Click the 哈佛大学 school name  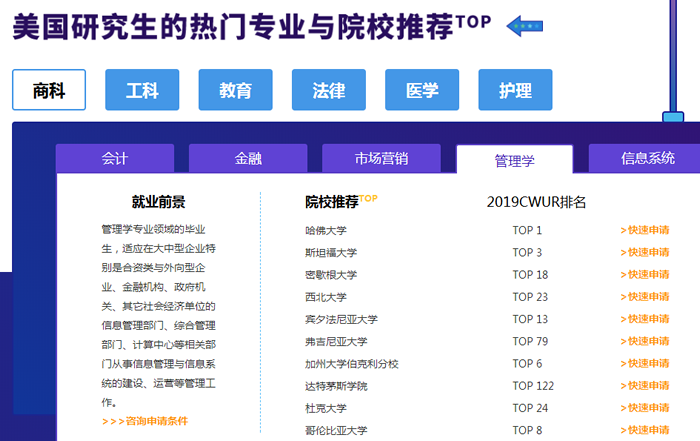pos(326,231)
